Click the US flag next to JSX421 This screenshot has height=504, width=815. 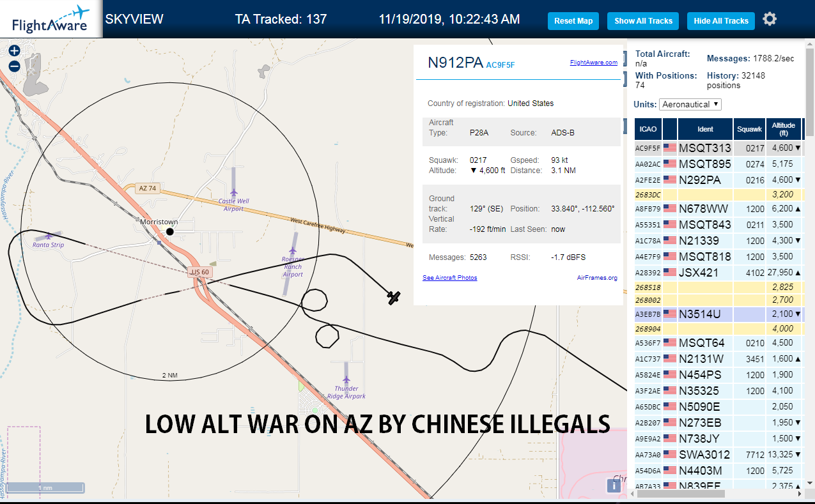point(669,273)
